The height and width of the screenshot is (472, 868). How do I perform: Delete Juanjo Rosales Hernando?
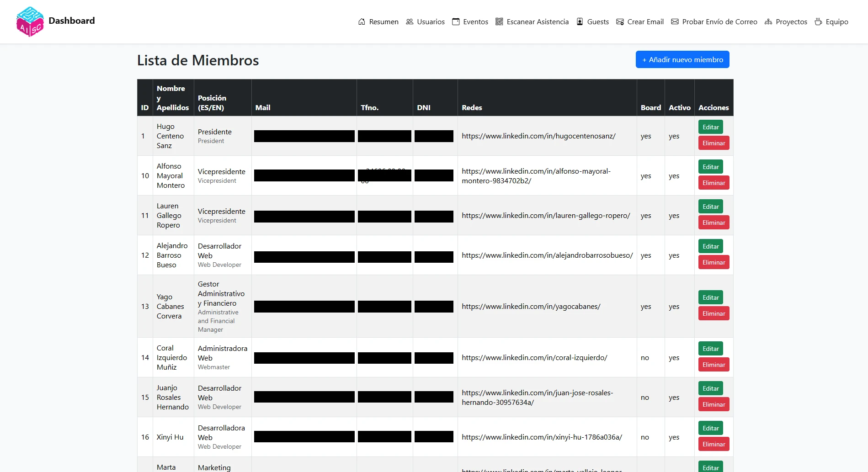coord(714,404)
